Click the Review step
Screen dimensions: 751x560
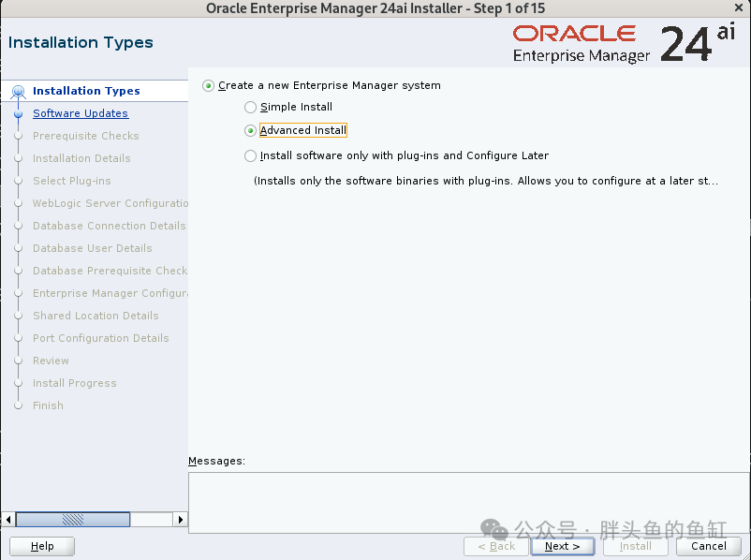click(x=51, y=361)
